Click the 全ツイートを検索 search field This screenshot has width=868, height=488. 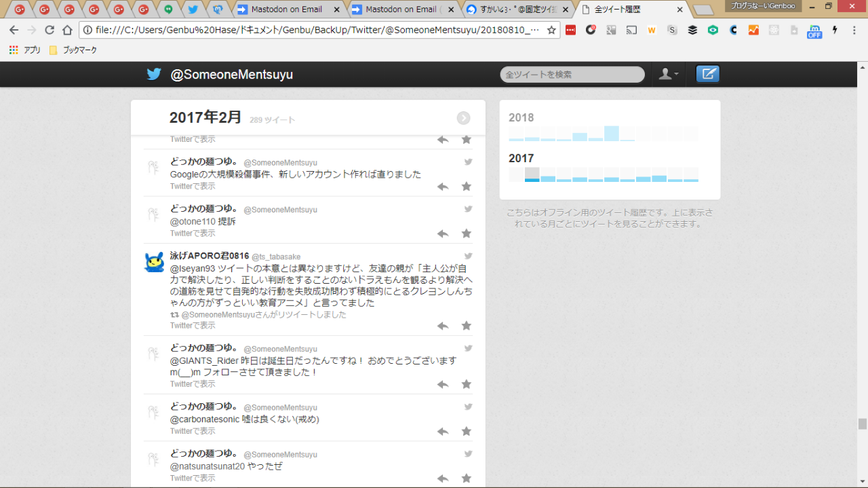[572, 75]
